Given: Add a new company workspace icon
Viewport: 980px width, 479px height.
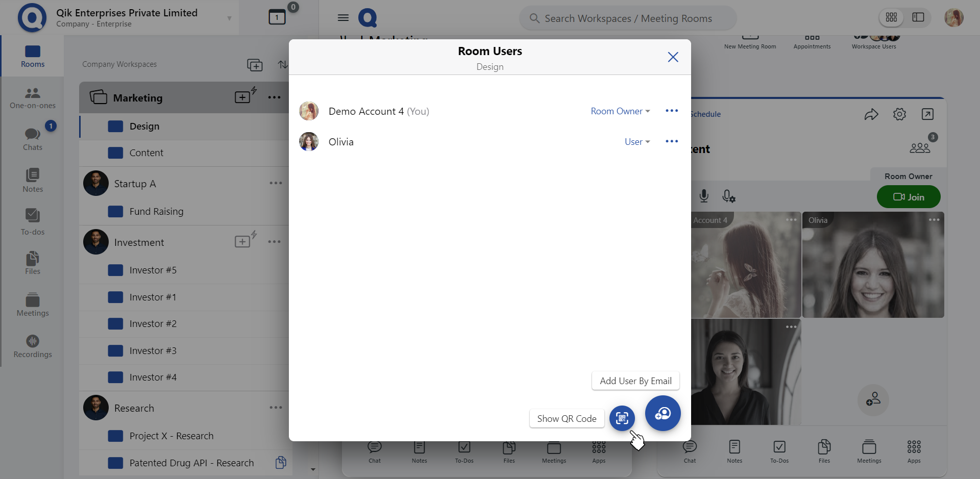Looking at the screenshot, I should coord(255,65).
